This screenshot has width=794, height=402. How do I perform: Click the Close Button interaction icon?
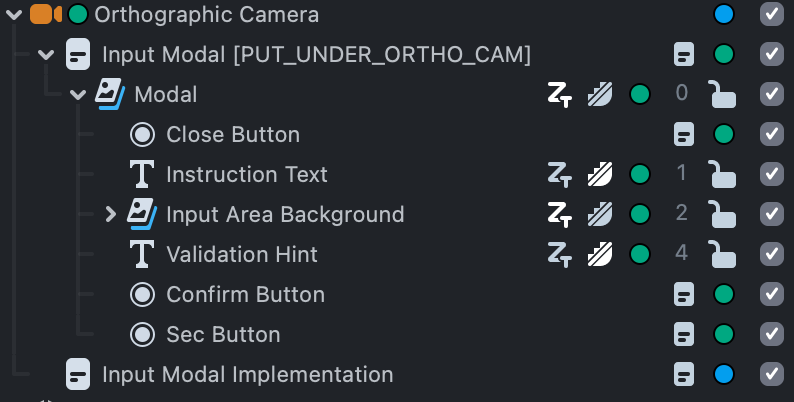pos(144,135)
